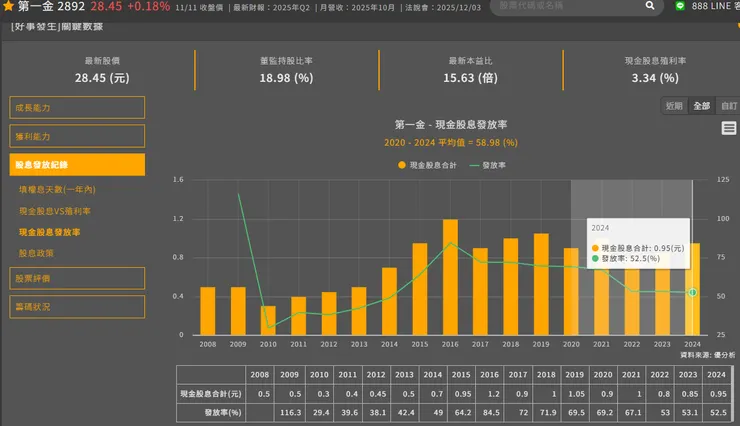Switch chart range to 自訂
This screenshot has height=426, width=740.
[x=729, y=106]
